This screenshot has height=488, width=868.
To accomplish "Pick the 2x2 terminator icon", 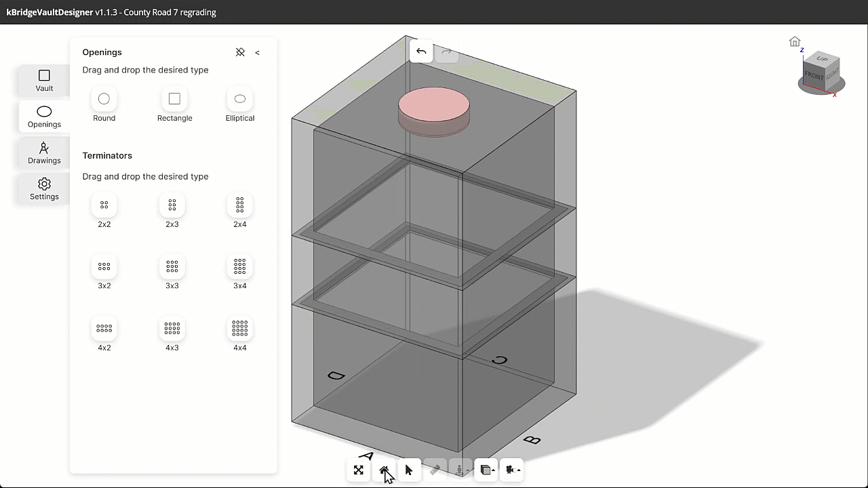I will (104, 205).
